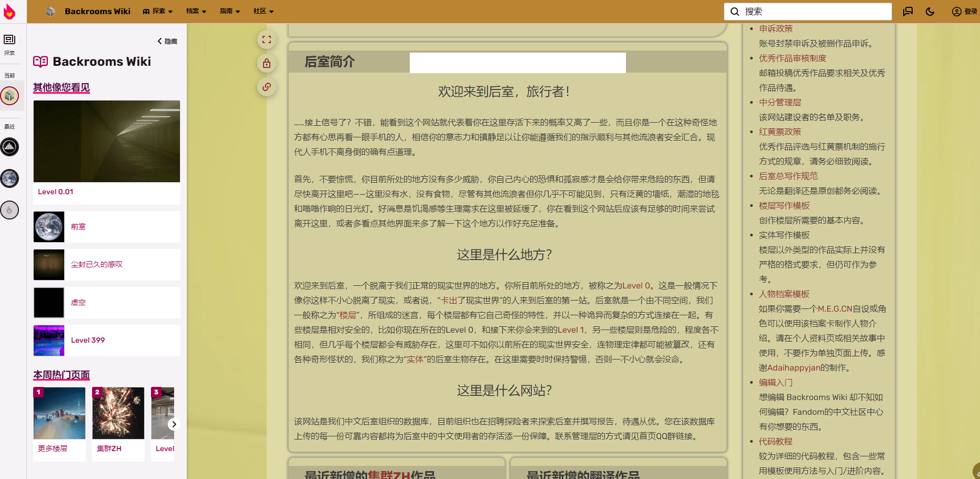This screenshot has width=980, height=479.
Task: Expand the 档案 navigation dropdown
Action: 196,11
